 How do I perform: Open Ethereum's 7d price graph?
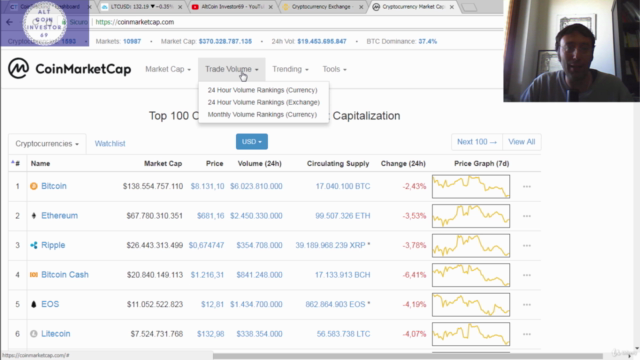[471, 216]
